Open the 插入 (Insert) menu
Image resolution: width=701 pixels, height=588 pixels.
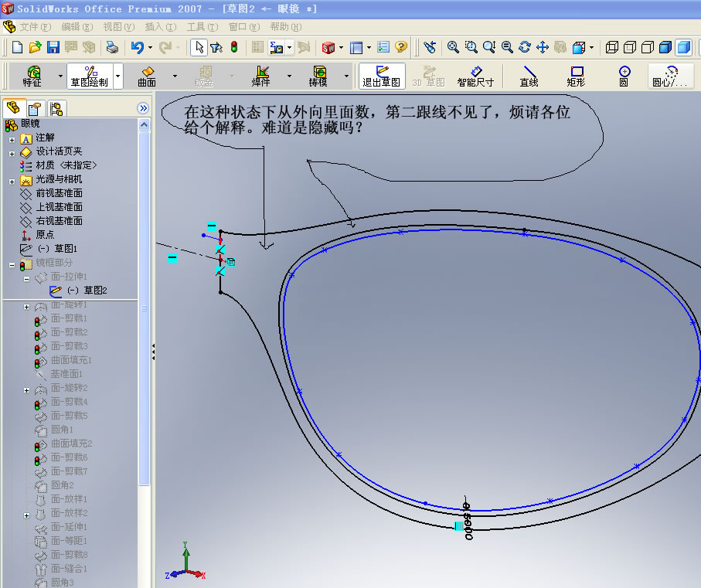(161, 27)
